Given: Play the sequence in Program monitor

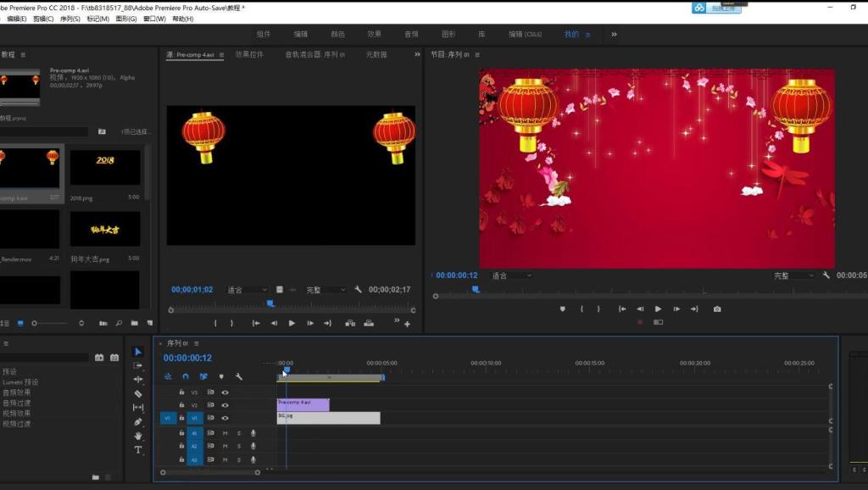Looking at the screenshot, I should pos(658,309).
